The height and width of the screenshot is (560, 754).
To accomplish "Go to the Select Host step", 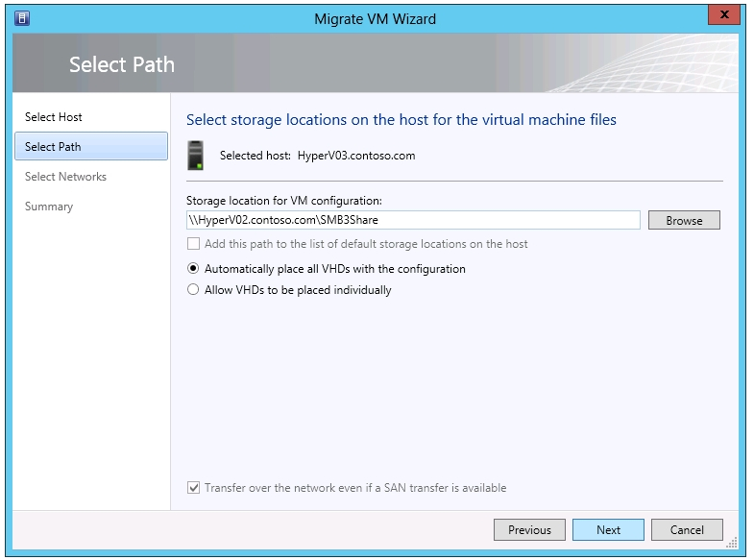I will pos(54,117).
